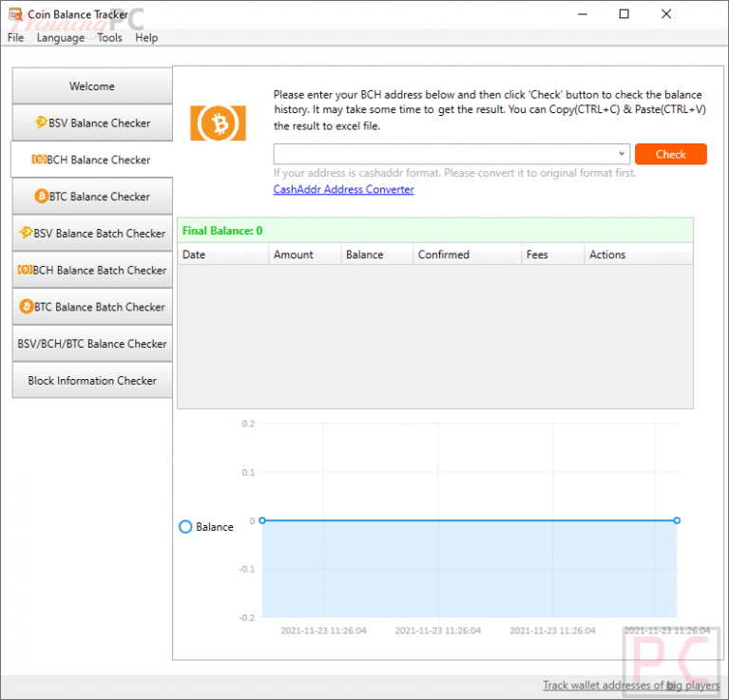The height and width of the screenshot is (700, 729).
Task: Toggle the Balance series legend marker
Action: (185, 526)
